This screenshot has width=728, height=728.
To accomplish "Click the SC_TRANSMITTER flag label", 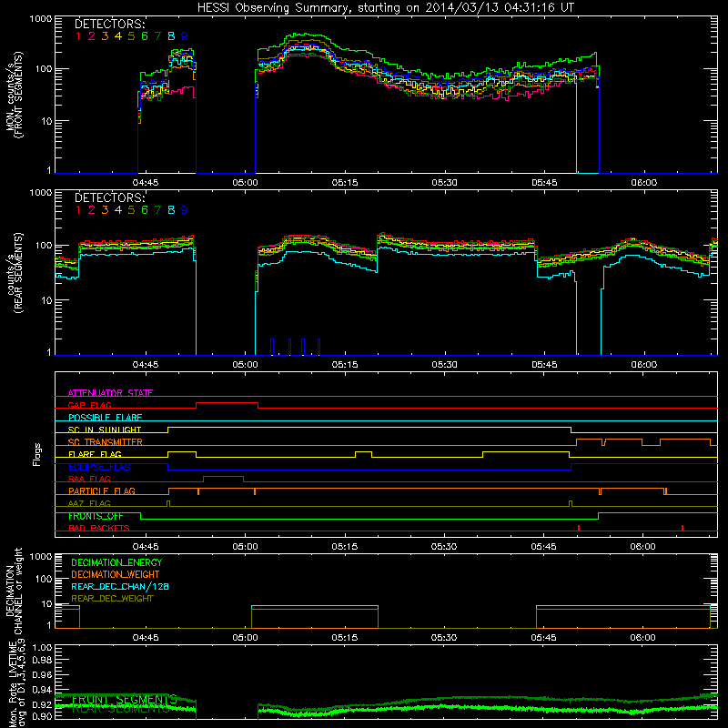I will click(106, 442).
